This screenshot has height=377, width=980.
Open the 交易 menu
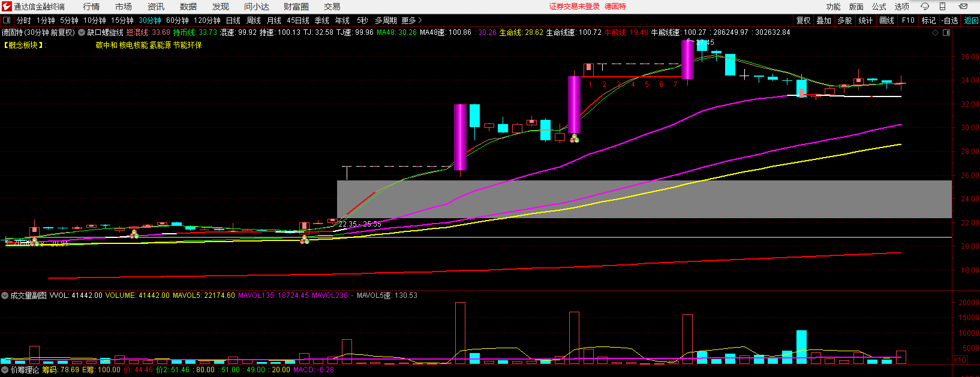[332, 7]
